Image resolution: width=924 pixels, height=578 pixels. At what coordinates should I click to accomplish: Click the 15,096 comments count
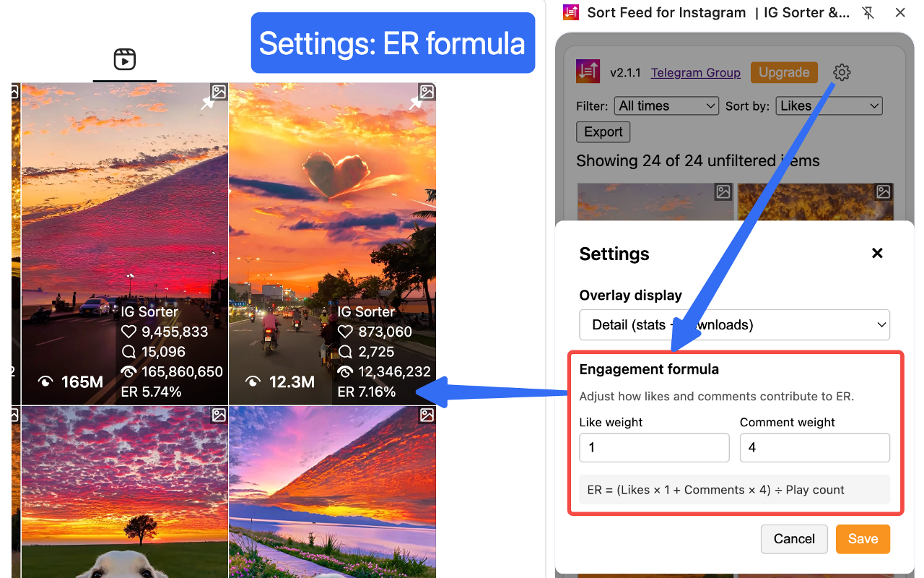click(163, 352)
